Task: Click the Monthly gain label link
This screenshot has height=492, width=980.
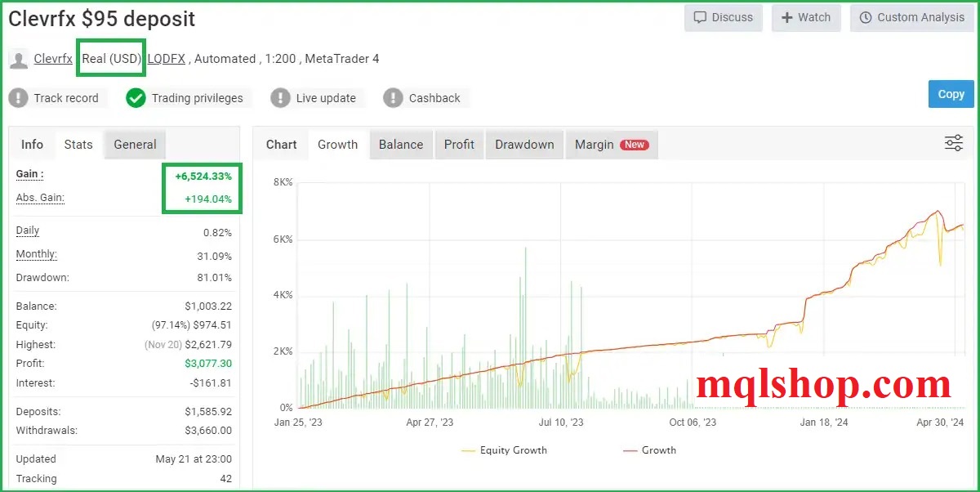Action: click(x=35, y=253)
